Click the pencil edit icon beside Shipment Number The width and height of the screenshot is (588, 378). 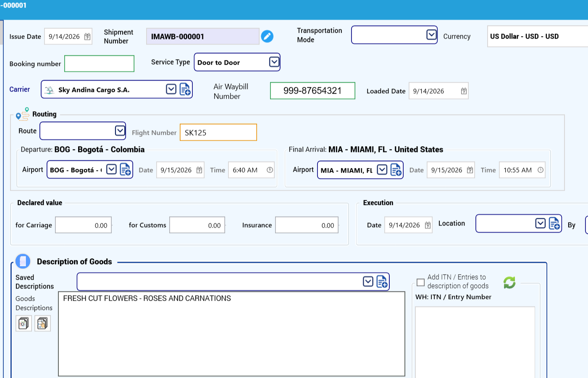click(267, 37)
